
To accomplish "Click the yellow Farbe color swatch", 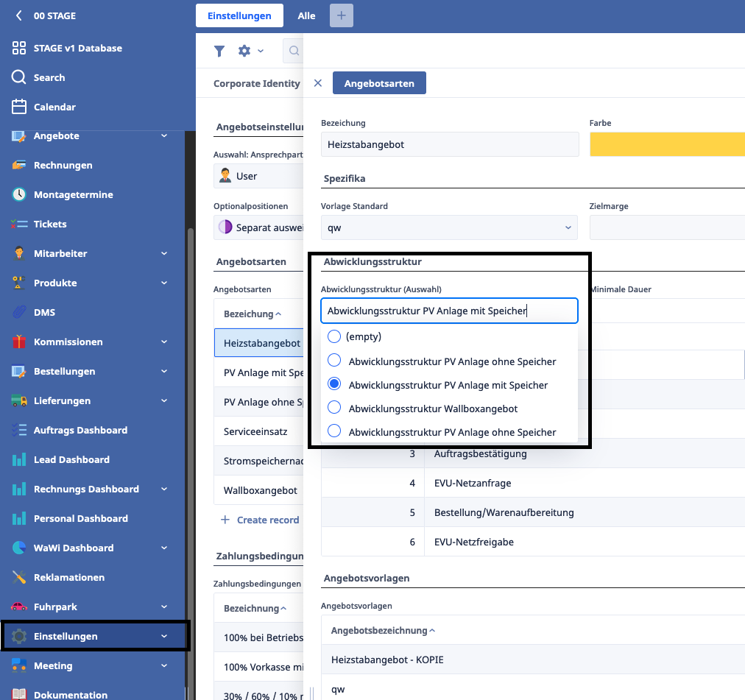I will (666, 144).
